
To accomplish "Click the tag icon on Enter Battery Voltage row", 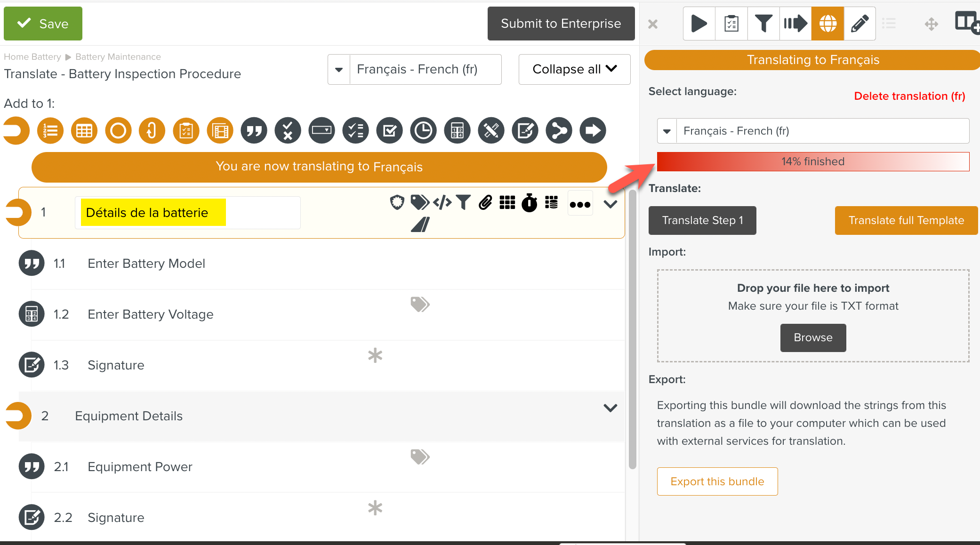I will coord(420,305).
